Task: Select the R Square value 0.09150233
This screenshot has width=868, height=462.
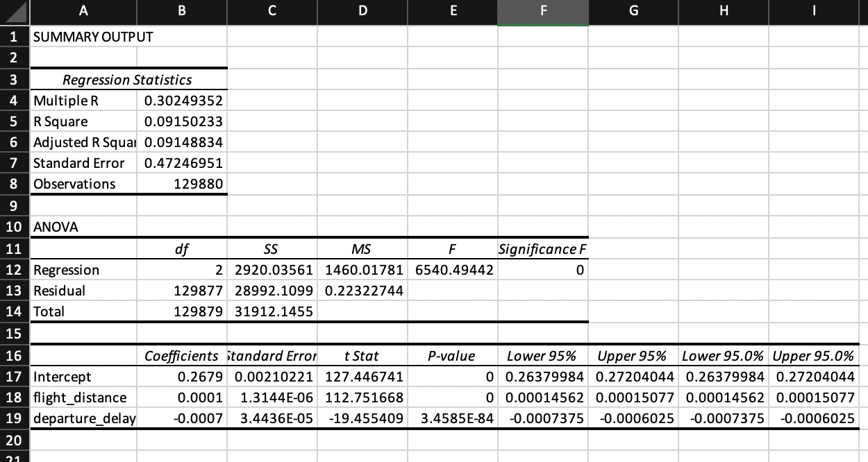Action: (182, 121)
